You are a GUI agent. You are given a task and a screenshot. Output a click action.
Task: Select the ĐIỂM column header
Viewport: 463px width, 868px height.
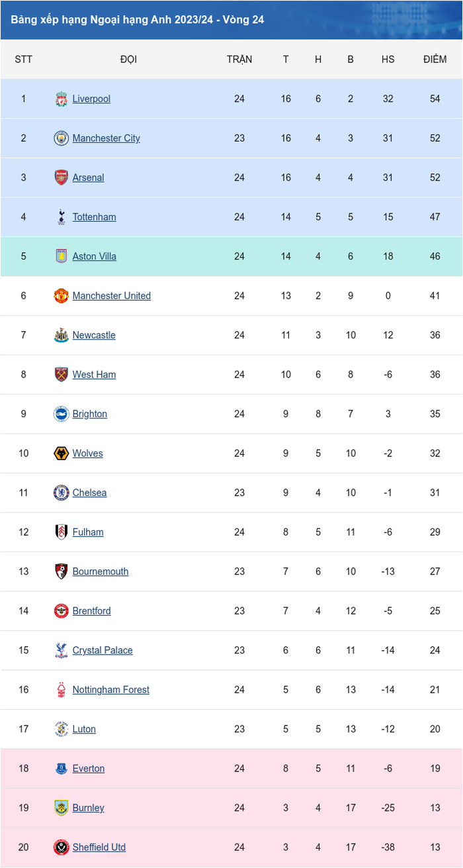[435, 60]
